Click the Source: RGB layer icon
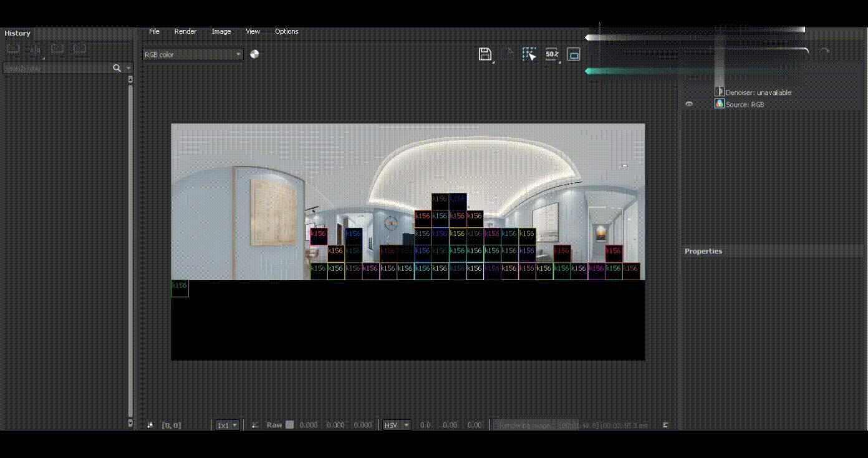Screen dimensions: 868x458 tap(719, 104)
